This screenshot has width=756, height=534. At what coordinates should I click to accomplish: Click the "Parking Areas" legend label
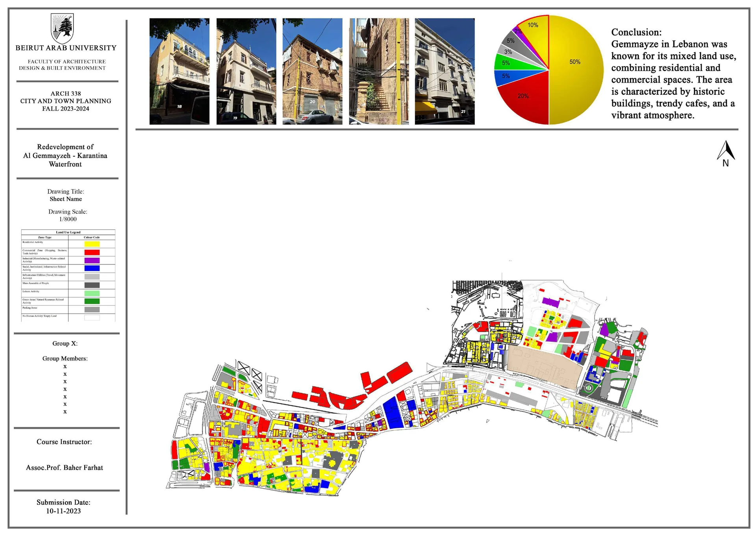click(x=30, y=308)
